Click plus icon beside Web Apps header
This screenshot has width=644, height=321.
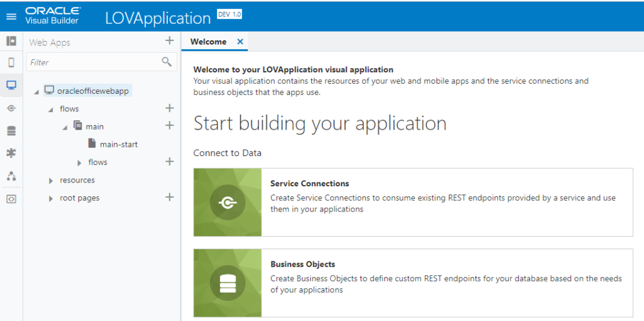pos(169,42)
